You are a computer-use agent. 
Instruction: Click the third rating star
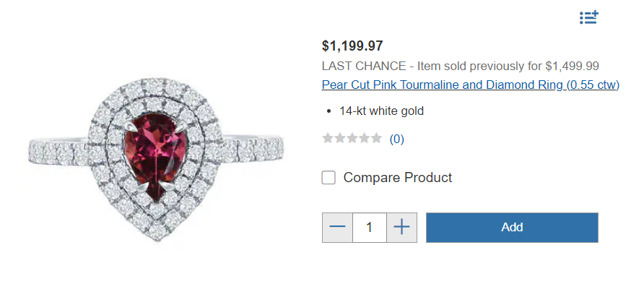[352, 138]
